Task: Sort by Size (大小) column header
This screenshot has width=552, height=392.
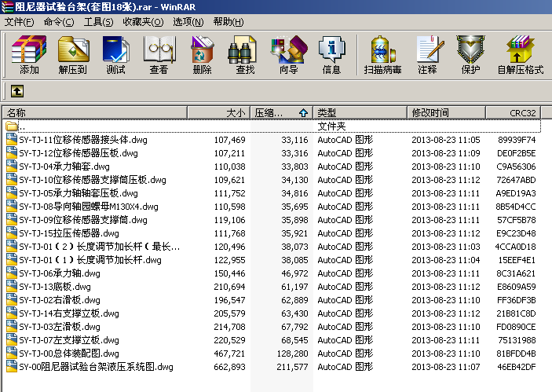Action: (x=218, y=112)
